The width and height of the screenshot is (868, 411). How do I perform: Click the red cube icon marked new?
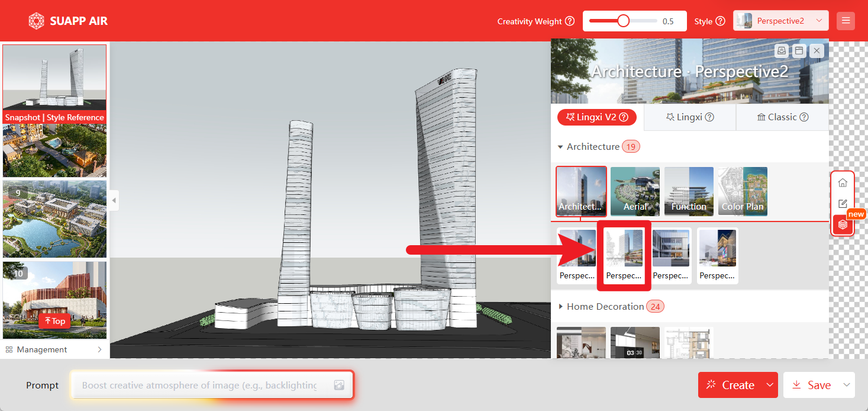pyautogui.click(x=843, y=225)
